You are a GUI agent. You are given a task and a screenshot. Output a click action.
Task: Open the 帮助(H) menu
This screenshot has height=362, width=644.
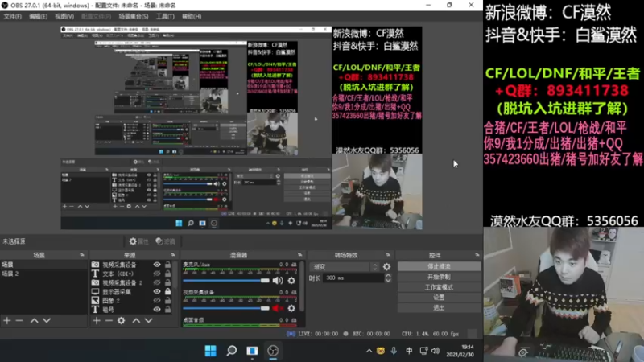(x=192, y=16)
